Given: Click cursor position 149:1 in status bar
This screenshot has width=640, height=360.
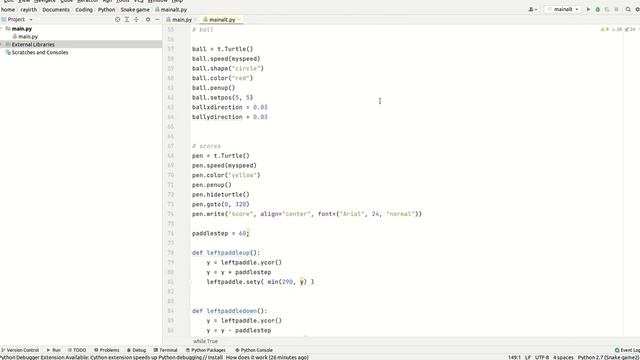Looking at the screenshot, I should 514,357.
